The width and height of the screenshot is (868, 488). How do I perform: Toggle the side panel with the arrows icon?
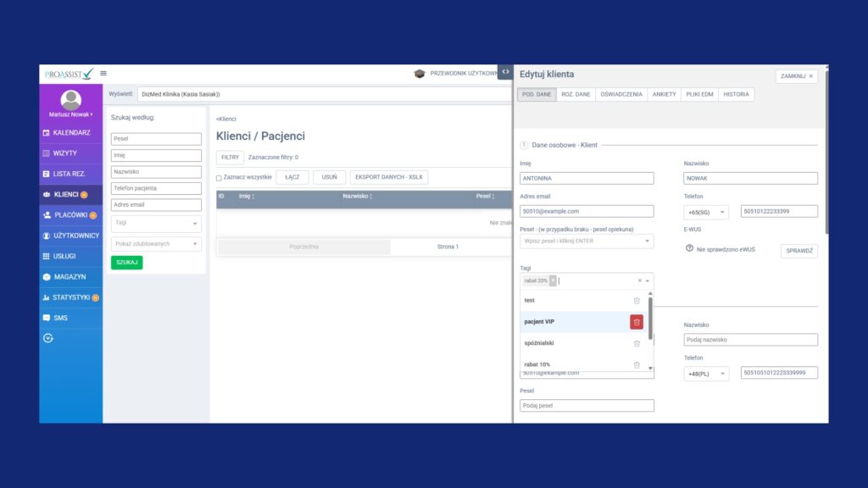click(505, 72)
